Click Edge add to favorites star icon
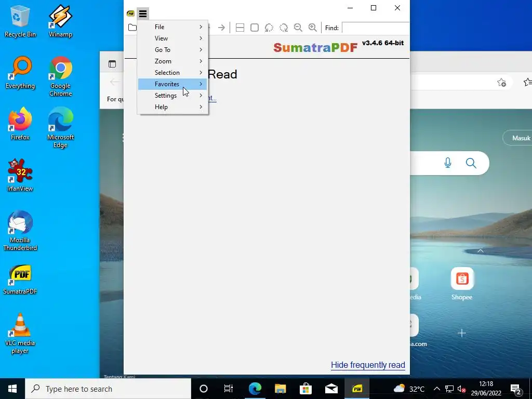This screenshot has height=399, width=532. pos(501,83)
